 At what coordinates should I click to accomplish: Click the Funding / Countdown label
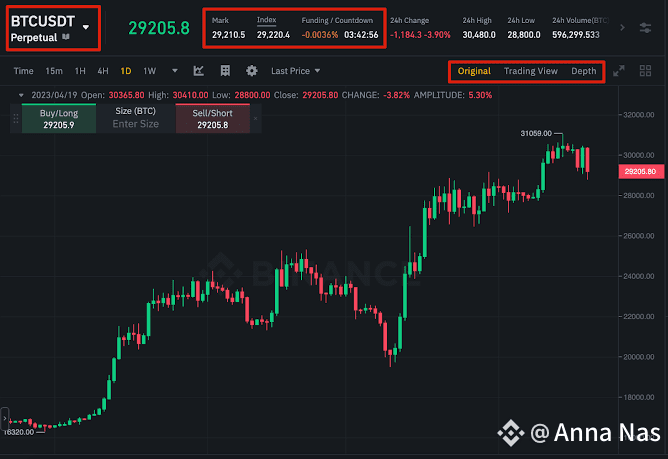337,20
